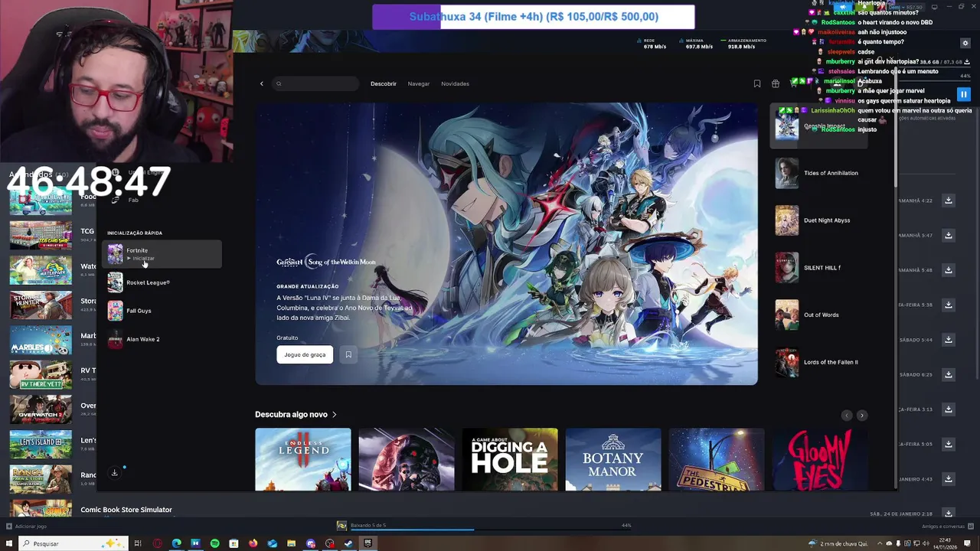This screenshot has width=980, height=551.
Task: Open Epic wishlist bookmark icon in header
Action: coord(757,83)
